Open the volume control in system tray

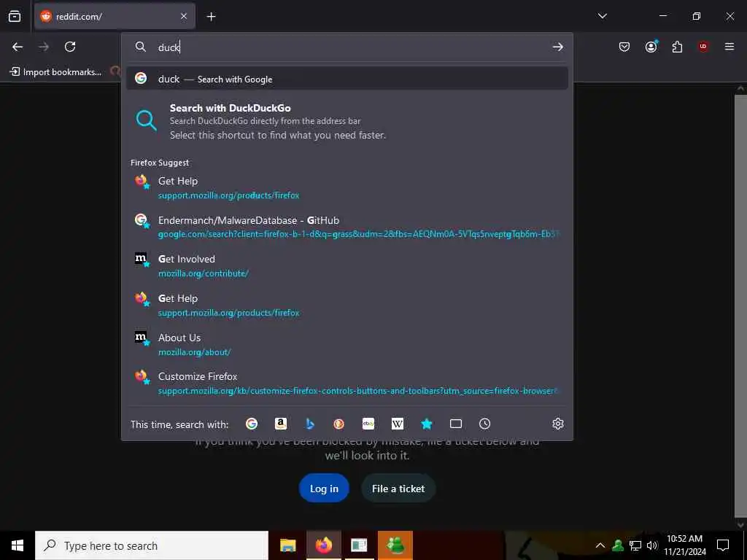(x=651, y=545)
